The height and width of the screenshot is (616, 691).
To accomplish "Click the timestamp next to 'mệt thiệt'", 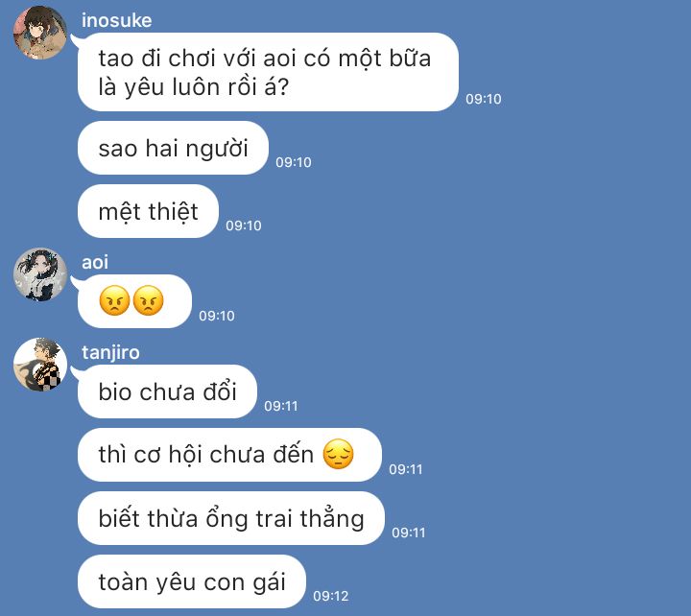I will click(x=244, y=225).
